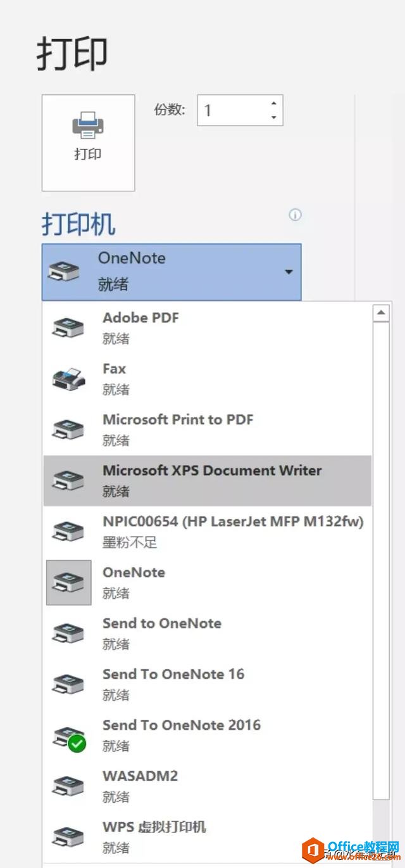The width and height of the screenshot is (405, 868).
Task: Click the Send to OneNote printer icon
Action: (x=68, y=633)
